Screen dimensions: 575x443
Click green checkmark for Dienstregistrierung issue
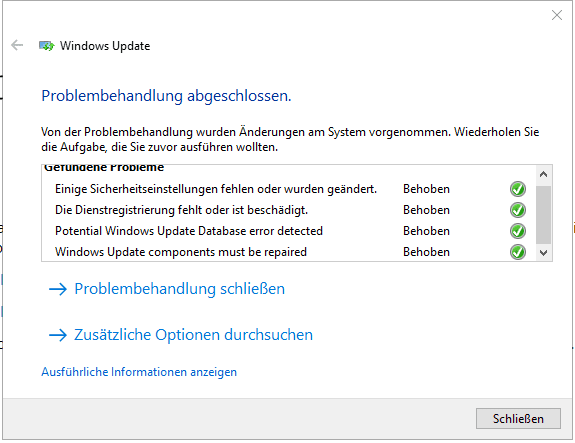[518, 210]
